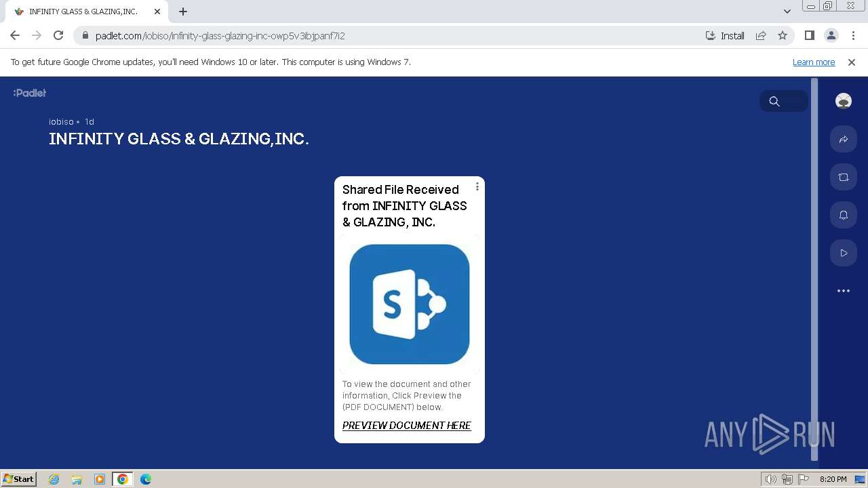This screenshot has width=868, height=488.
Task: Show desktop via the tray monitor icon
Action: click(860, 479)
